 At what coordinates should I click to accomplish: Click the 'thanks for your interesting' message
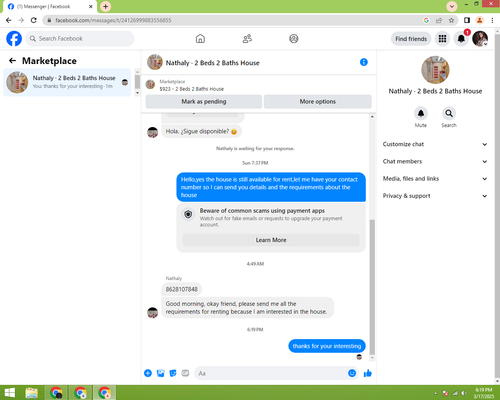pyautogui.click(x=327, y=346)
